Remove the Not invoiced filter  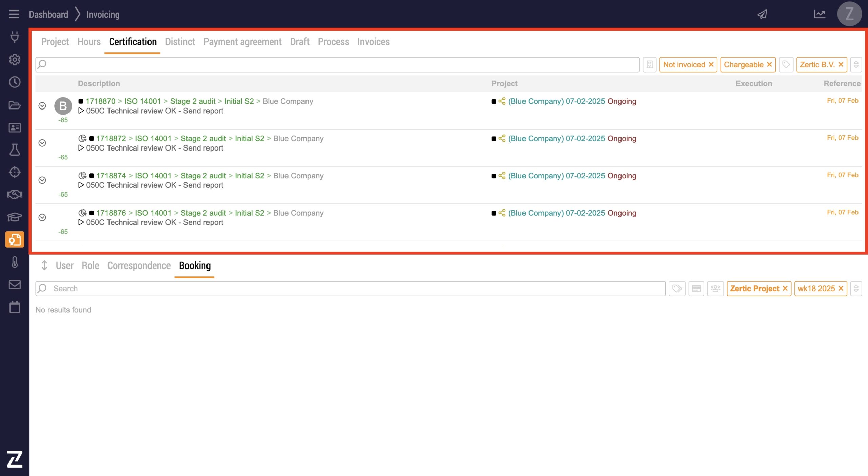click(x=711, y=64)
